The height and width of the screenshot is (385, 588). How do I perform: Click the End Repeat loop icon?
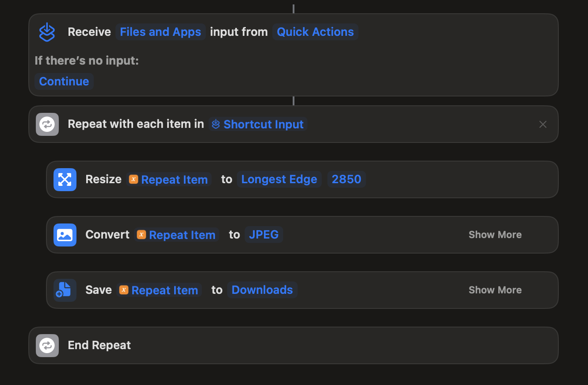(x=47, y=345)
